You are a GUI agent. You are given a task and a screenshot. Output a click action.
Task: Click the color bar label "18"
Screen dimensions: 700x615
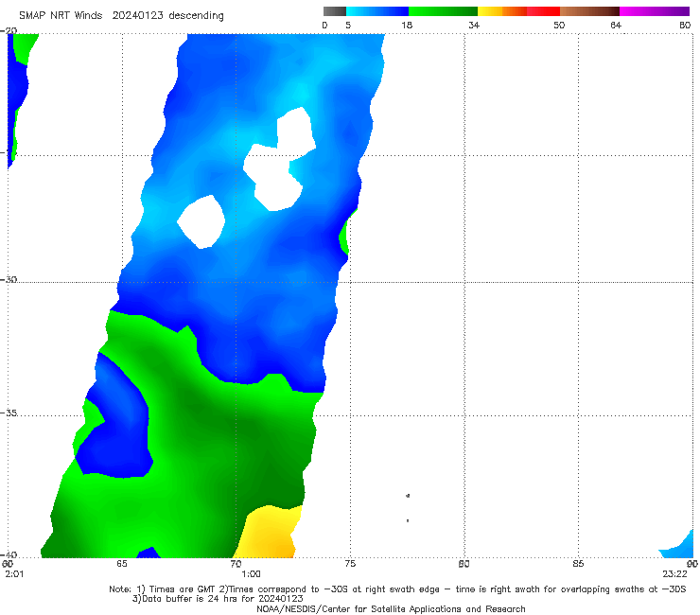407,25
